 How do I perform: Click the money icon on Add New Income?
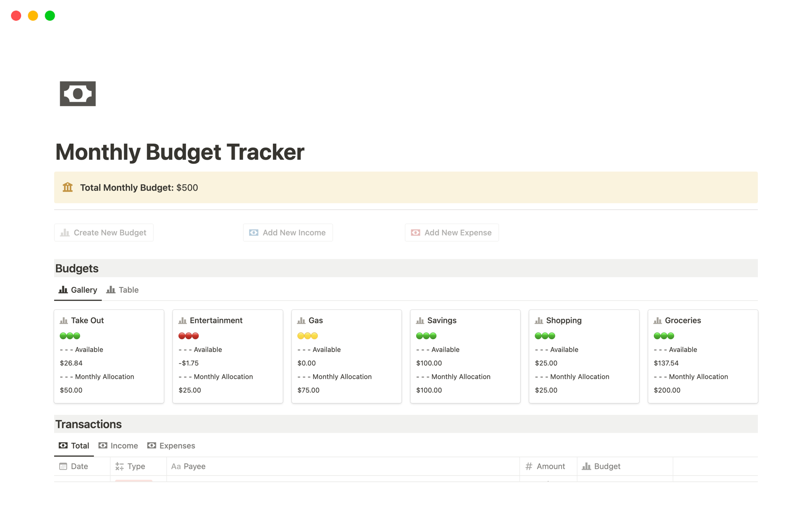253,232
